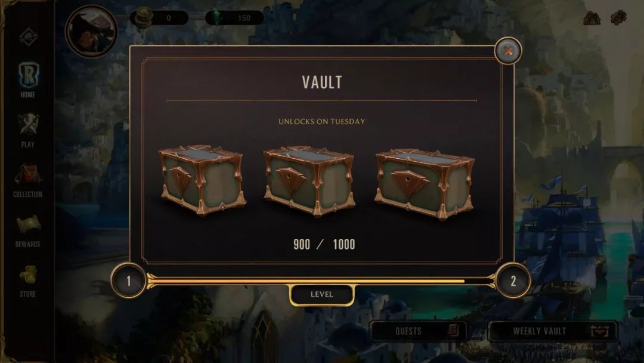
Task: Select the Play crossed-swords icon
Action: tap(28, 124)
